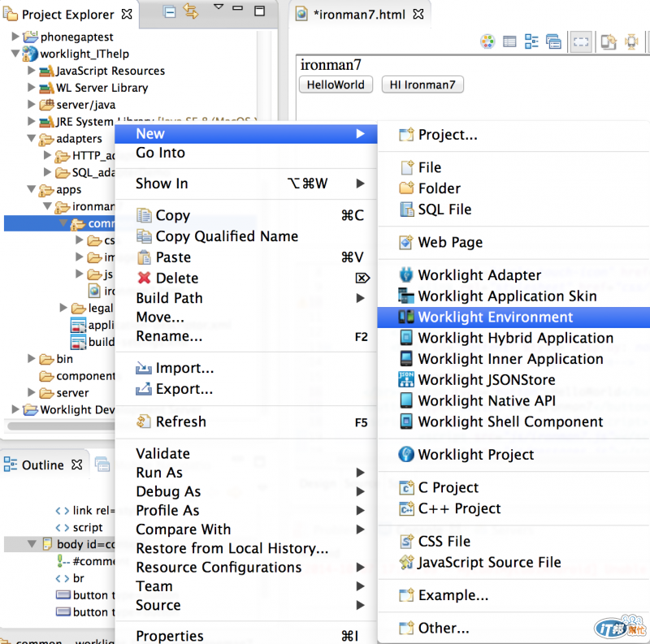Click the new Project... icon in submenu
This screenshot has height=644, width=650.
pyautogui.click(x=406, y=135)
